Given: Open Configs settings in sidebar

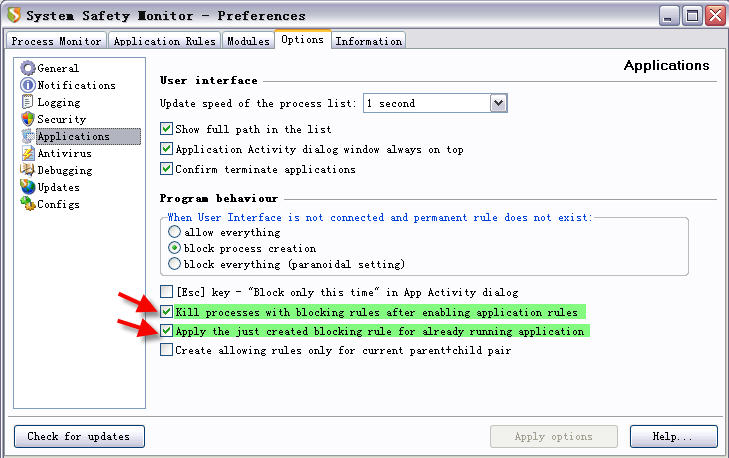Looking at the screenshot, I should [58, 205].
